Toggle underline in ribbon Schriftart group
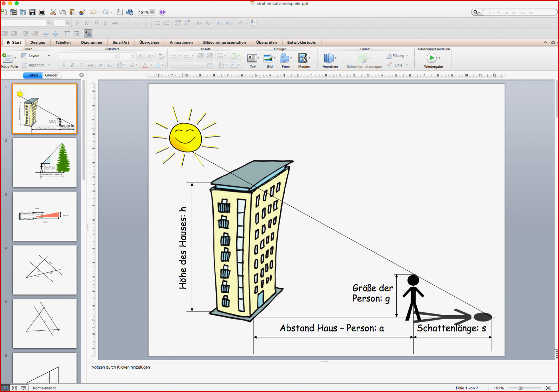 click(x=82, y=65)
